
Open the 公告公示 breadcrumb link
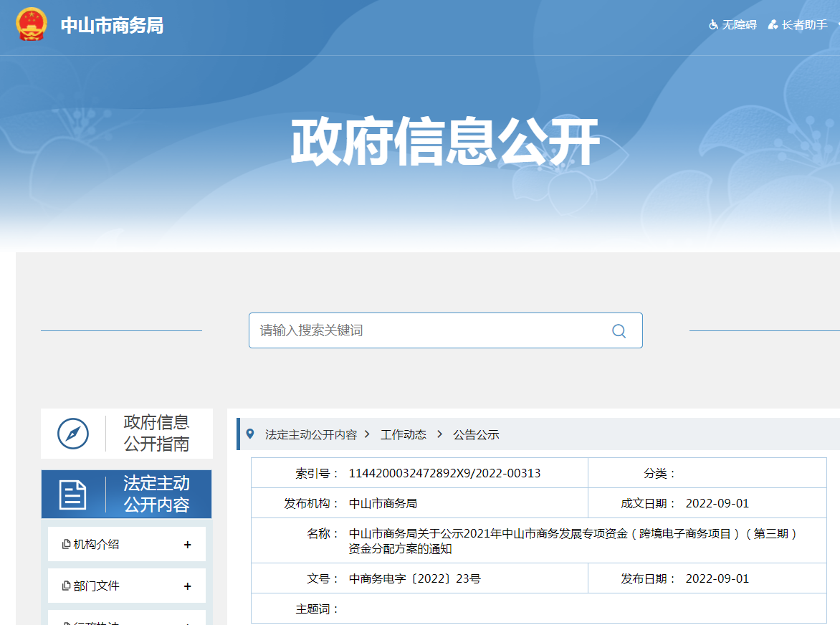pos(476,435)
